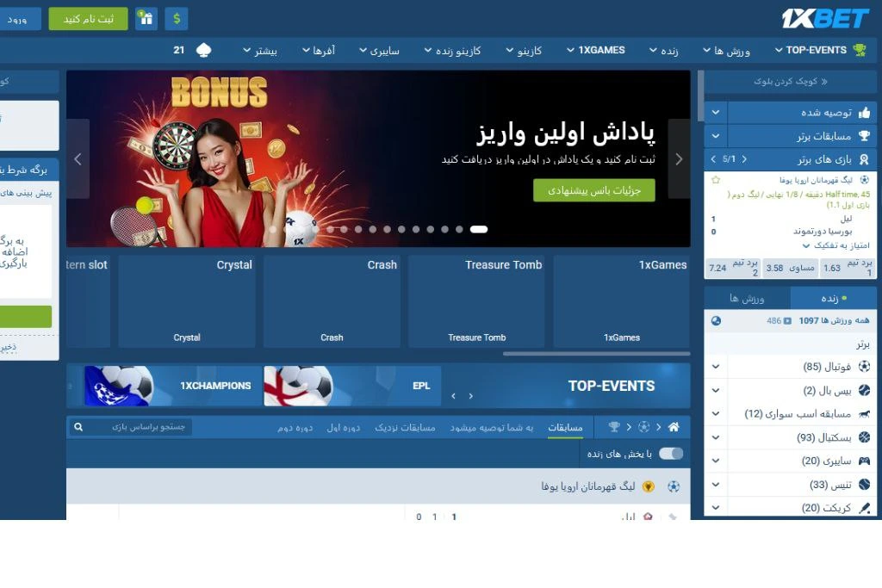
Task: Open the EPL top event banner
Action: [352, 386]
